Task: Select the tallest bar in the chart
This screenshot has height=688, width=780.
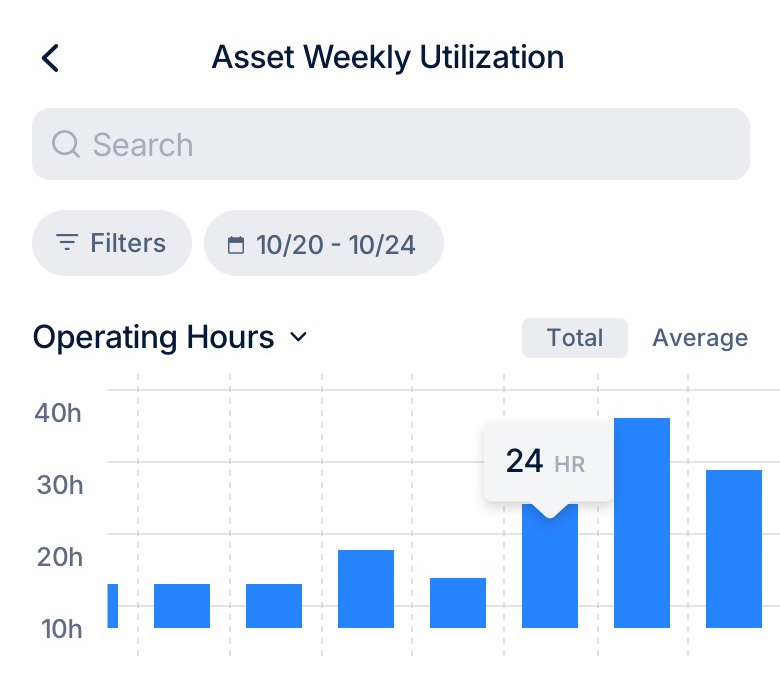Action: (642, 523)
